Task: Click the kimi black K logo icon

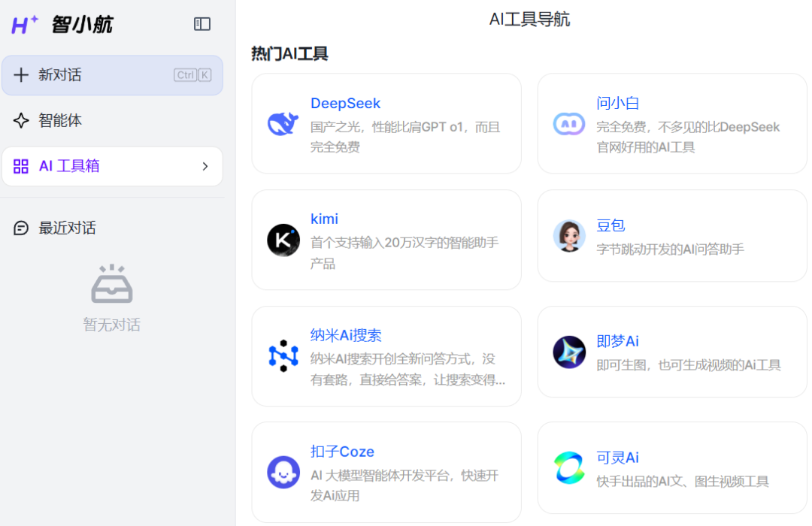Action: 283,240
